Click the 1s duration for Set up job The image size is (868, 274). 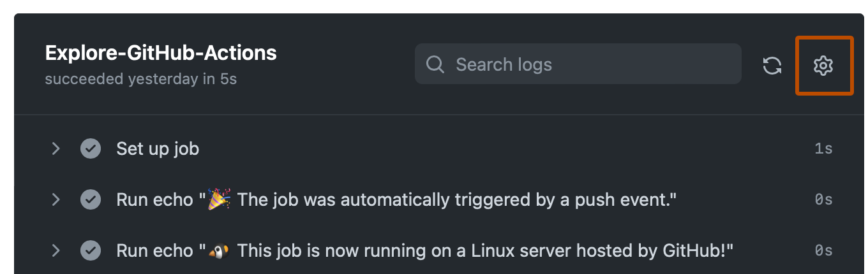pyautogui.click(x=823, y=149)
